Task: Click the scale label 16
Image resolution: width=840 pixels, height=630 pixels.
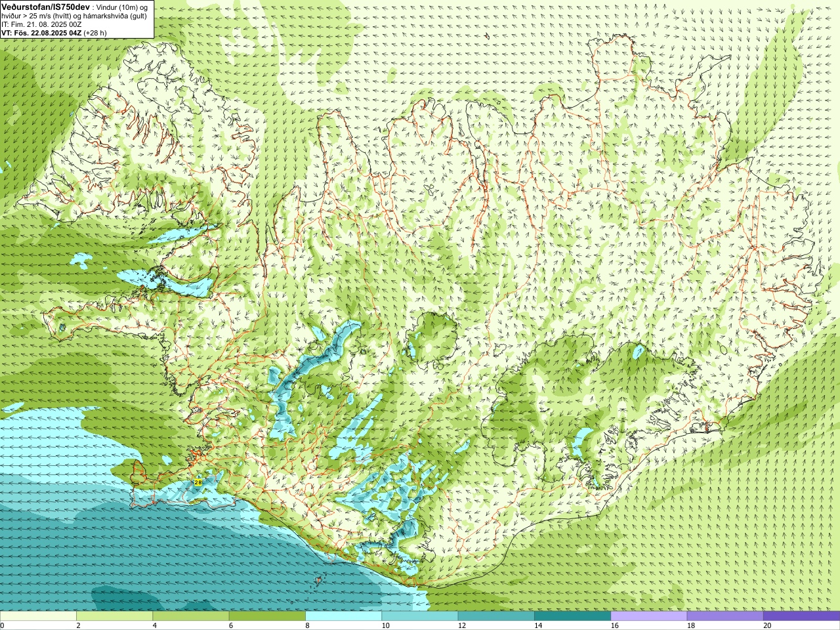Action: click(614, 625)
